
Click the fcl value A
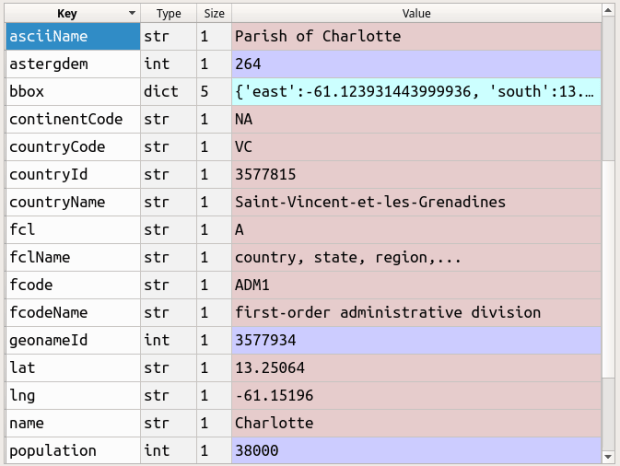416,230
